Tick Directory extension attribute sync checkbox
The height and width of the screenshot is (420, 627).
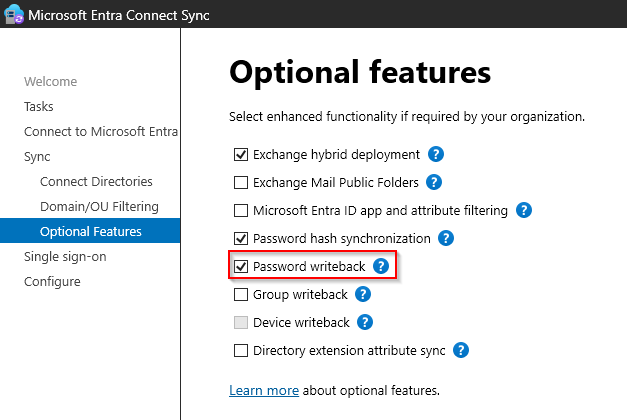point(240,351)
